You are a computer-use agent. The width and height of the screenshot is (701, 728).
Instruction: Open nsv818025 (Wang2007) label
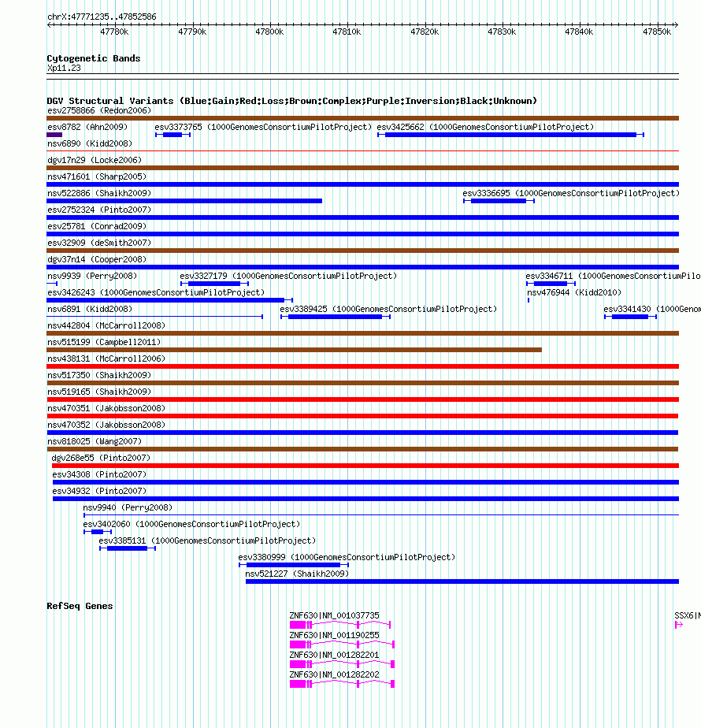pos(95,441)
